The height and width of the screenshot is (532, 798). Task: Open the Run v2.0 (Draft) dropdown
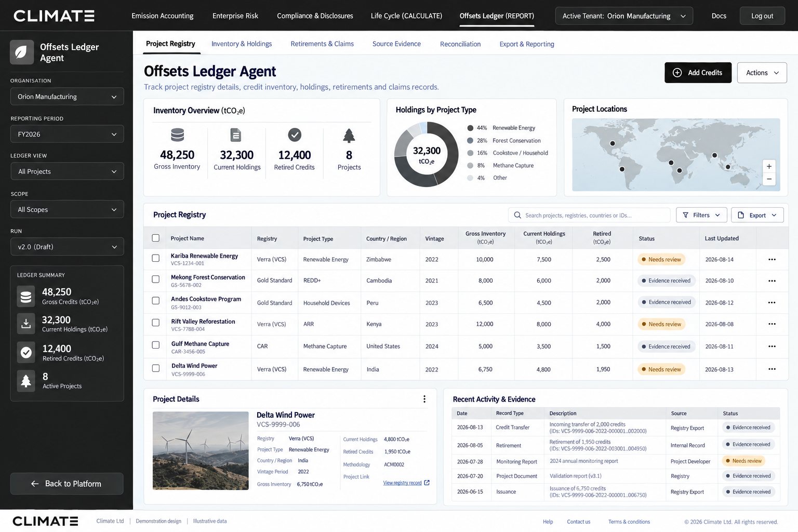[67, 247]
